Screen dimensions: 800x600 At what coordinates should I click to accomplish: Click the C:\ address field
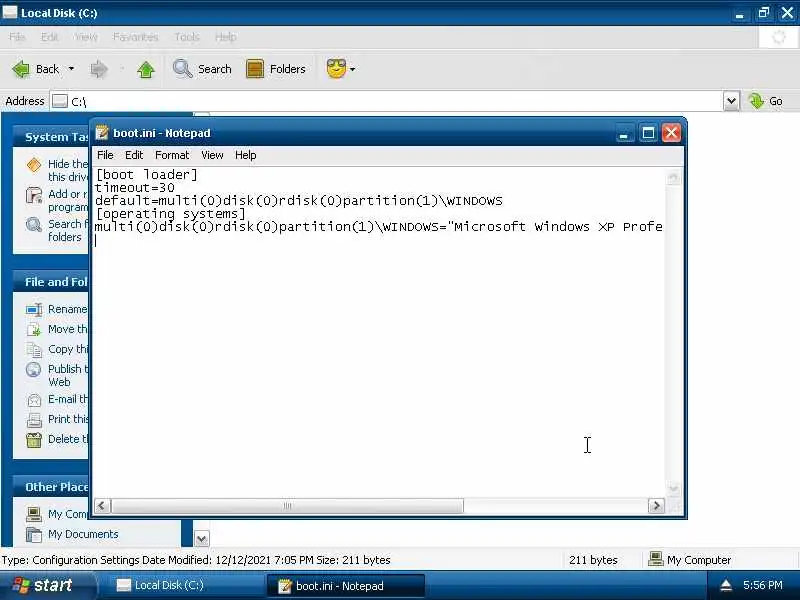(x=387, y=102)
